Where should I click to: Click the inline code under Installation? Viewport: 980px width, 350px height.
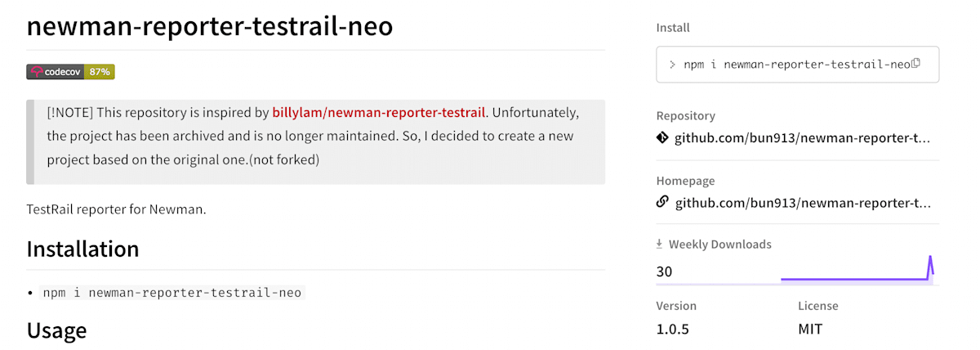click(172, 293)
